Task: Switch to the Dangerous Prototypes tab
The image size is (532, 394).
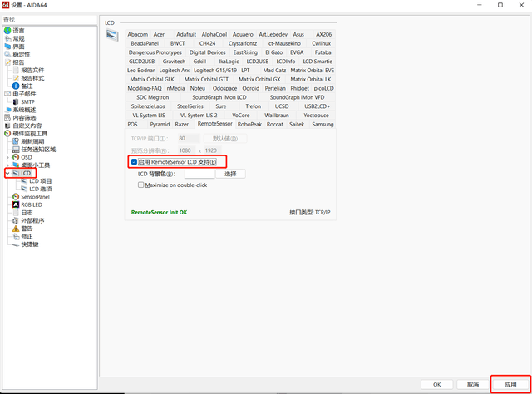Action: [x=155, y=52]
